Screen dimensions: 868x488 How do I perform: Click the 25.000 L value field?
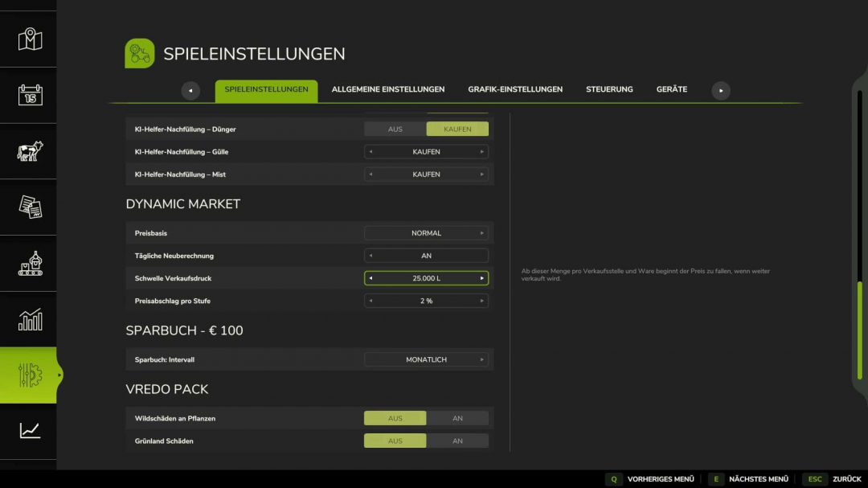[426, 279]
